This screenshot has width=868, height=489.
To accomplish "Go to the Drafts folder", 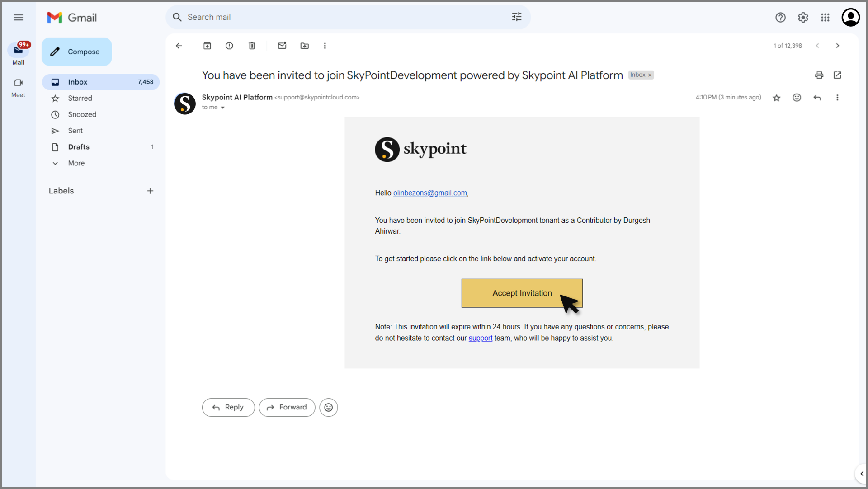I will point(79,147).
